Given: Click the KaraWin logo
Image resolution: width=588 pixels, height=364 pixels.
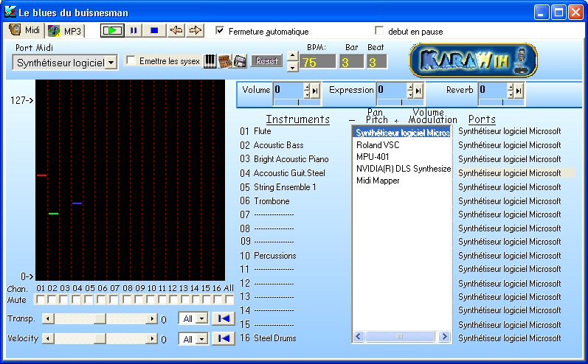Looking at the screenshot, I should pos(473,60).
